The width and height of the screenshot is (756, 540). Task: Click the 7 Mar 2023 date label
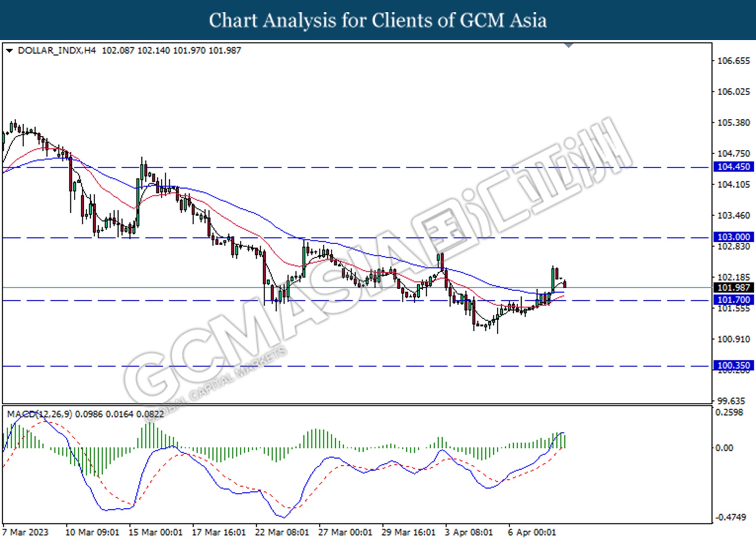tap(26, 532)
